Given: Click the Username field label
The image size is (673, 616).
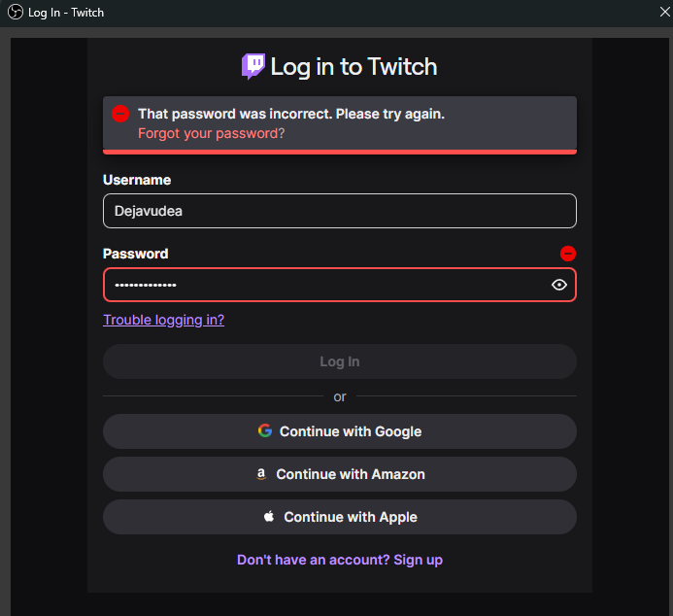Looking at the screenshot, I should click(x=137, y=180).
